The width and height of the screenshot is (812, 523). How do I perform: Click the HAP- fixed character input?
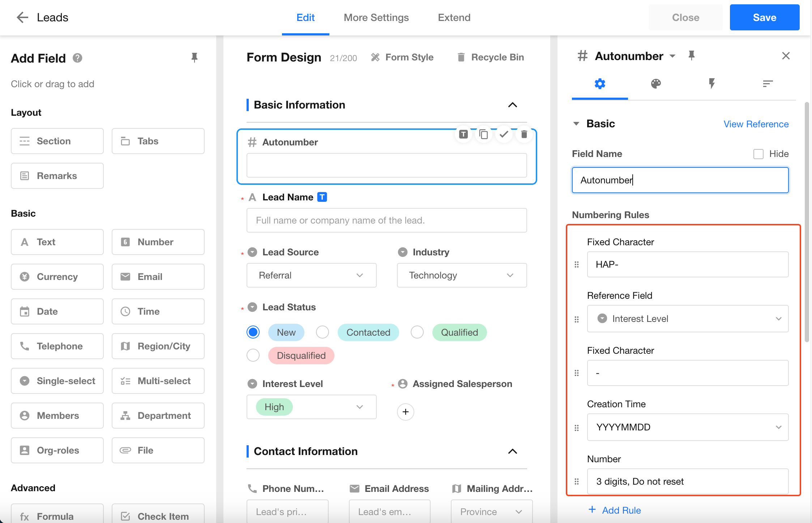coord(688,264)
